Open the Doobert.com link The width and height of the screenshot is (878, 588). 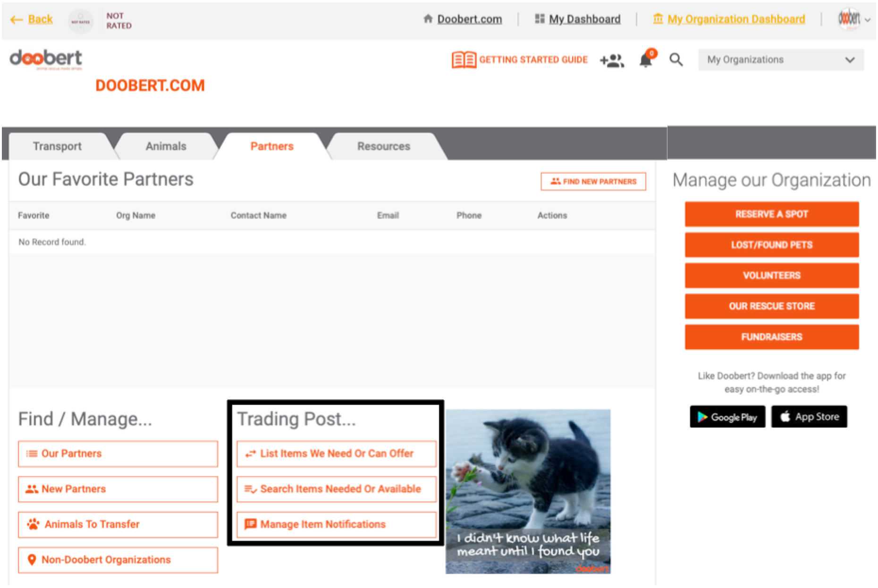[x=470, y=19]
